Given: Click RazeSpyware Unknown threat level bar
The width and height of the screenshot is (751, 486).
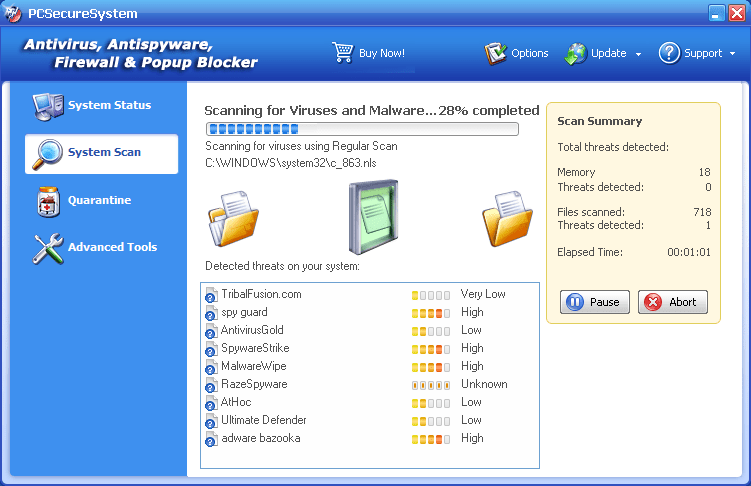Looking at the screenshot, I should pyautogui.click(x=431, y=384).
